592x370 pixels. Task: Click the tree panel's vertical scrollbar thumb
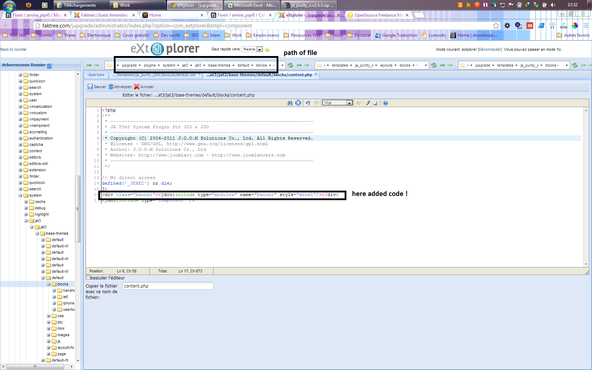coord(77,209)
